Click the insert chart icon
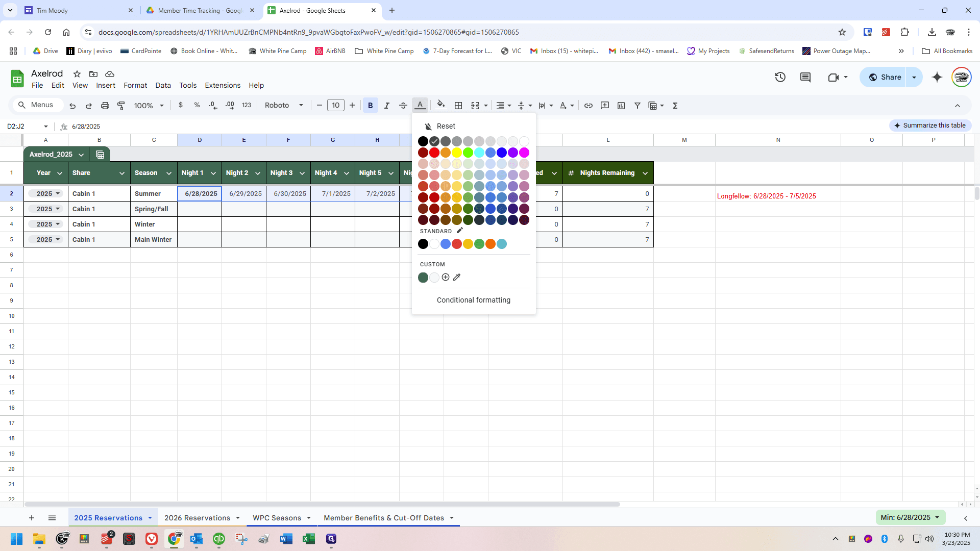980x551 pixels. coord(621,105)
